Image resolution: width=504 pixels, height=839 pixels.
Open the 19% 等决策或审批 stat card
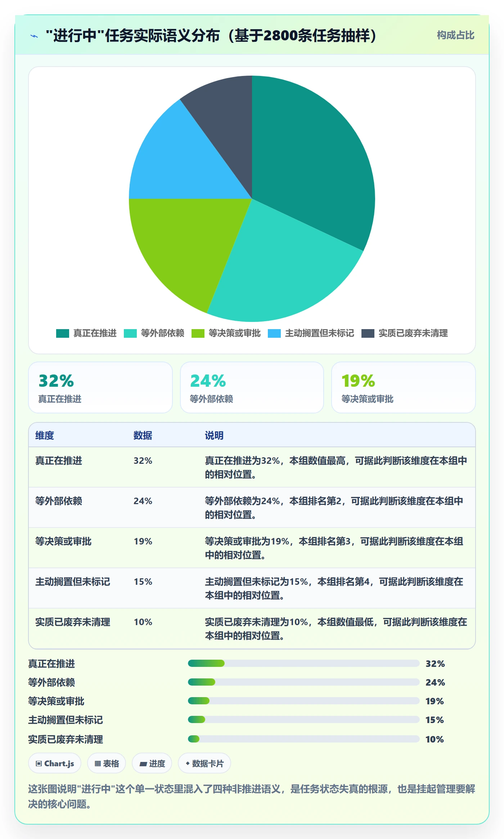pos(404,387)
